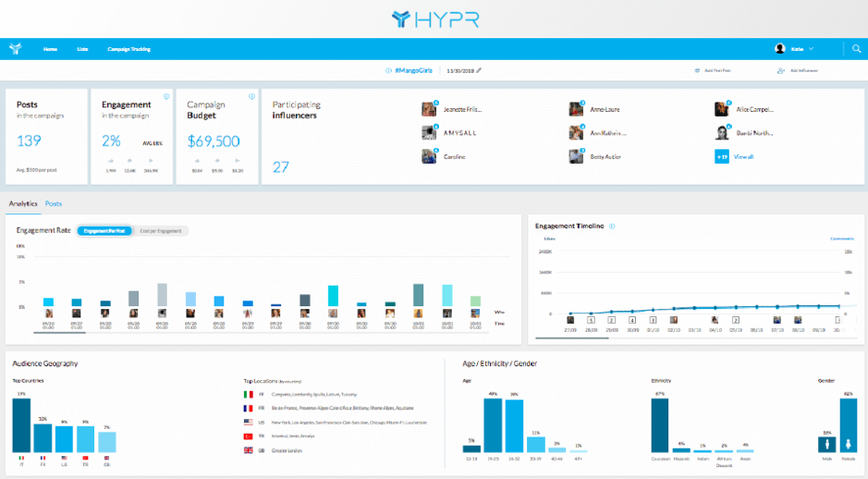Open Lists in the navbar
Image resolution: width=868 pixels, height=479 pixels.
(82, 49)
